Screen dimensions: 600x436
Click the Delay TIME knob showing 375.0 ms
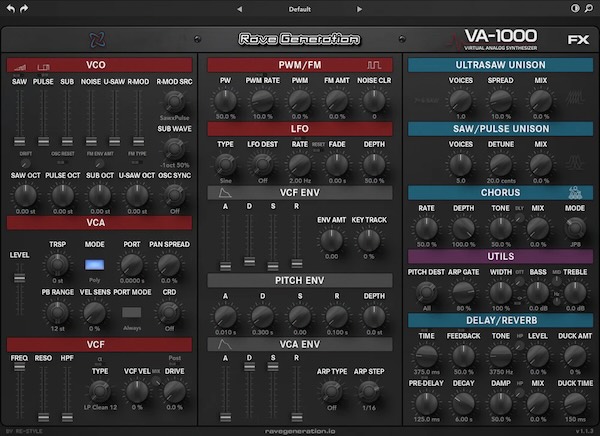[x=426, y=356]
